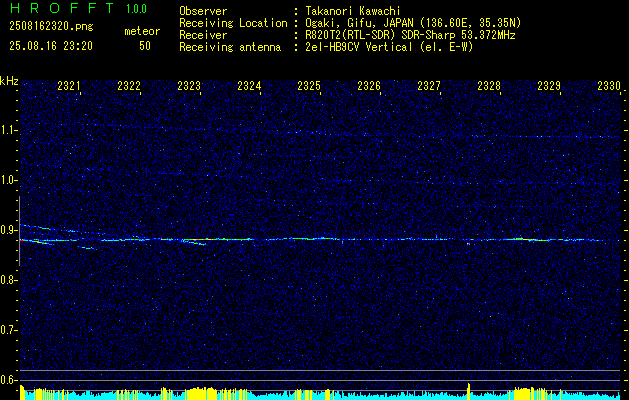Click the meteor label

pyautogui.click(x=142, y=31)
